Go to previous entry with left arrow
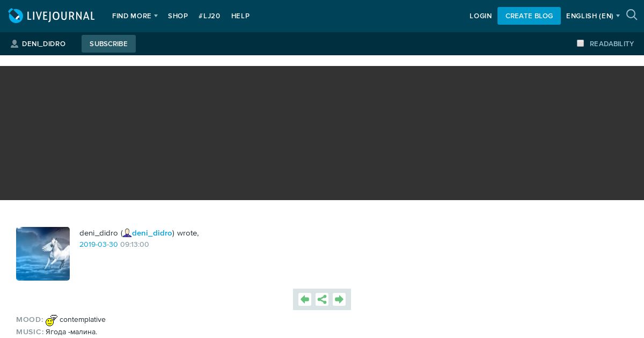Viewport: 644px width, 338px height. (305, 299)
